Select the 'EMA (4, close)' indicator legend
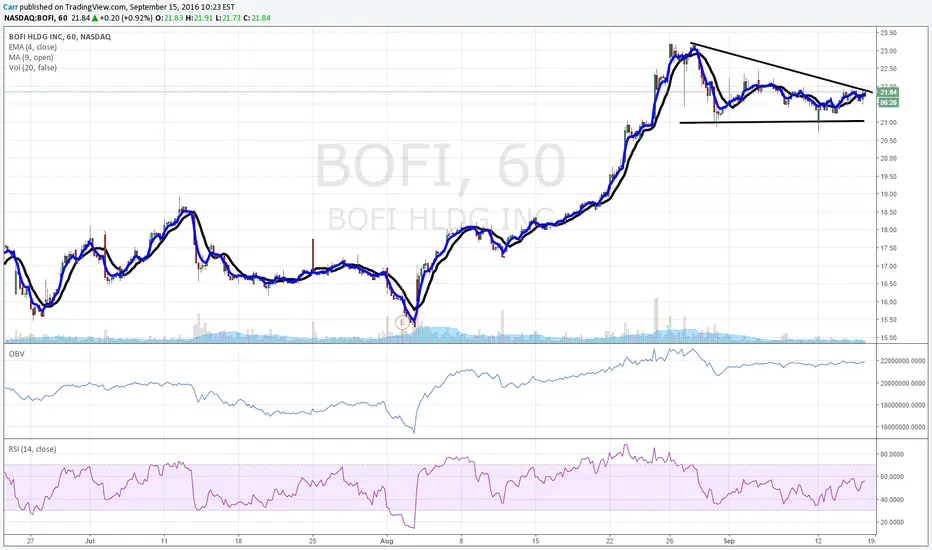This screenshot has height=550, width=932. [x=33, y=47]
